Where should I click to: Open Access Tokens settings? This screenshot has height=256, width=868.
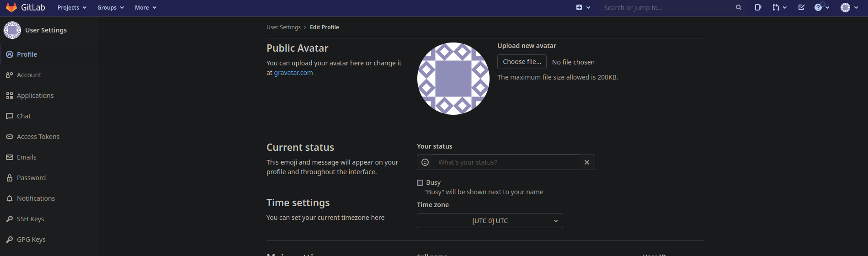point(38,137)
